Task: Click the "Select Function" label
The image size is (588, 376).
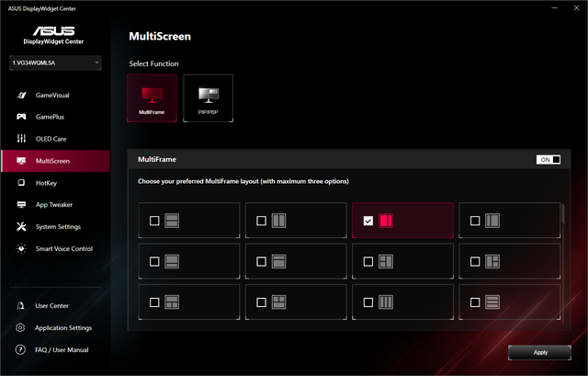Action: 153,63
